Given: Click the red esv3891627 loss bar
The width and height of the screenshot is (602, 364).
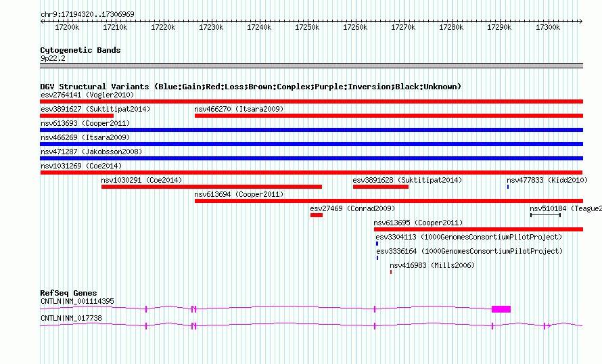Looking at the screenshot, I should tap(77, 116).
